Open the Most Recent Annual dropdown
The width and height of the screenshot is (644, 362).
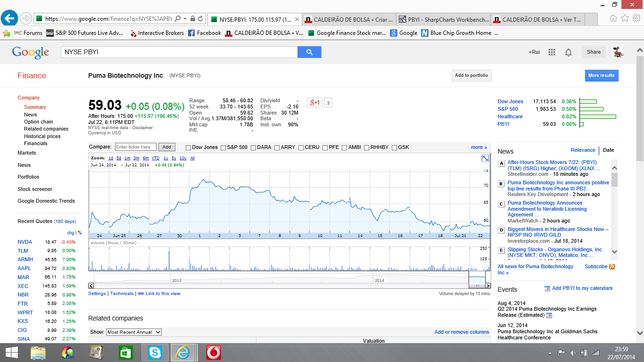click(x=134, y=332)
